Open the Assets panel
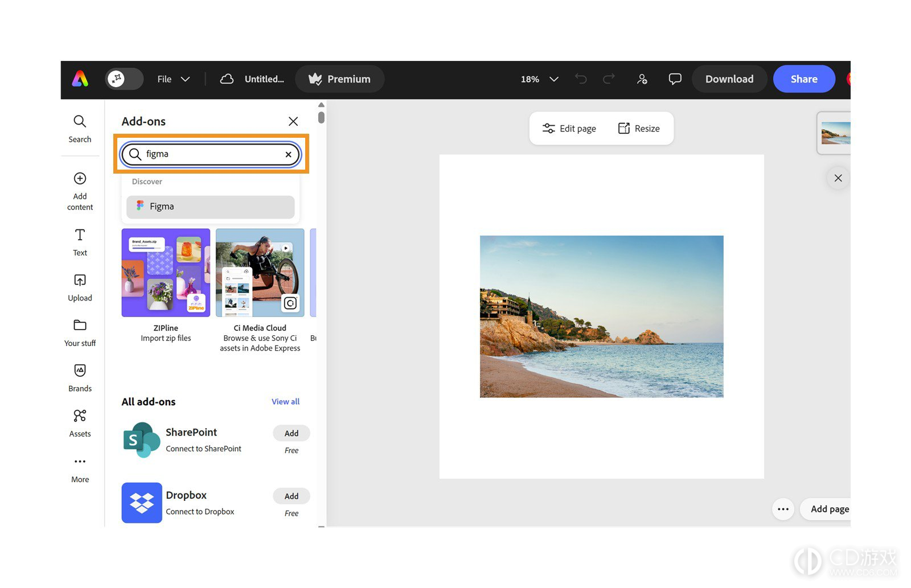The image size is (911, 588). pyautogui.click(x=80, y=423)
